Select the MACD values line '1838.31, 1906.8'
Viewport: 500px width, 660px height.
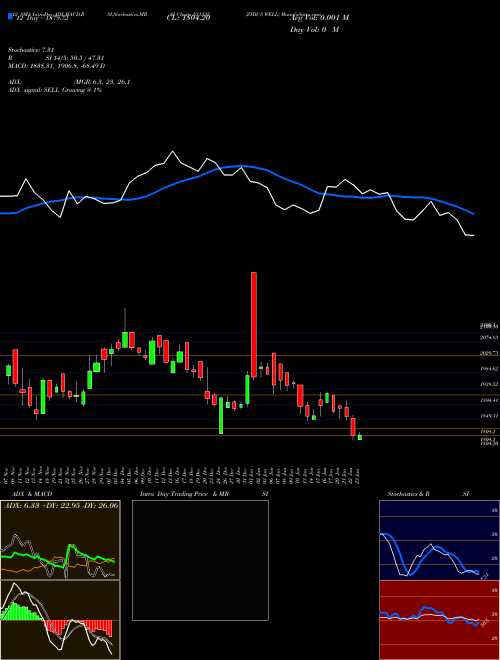coord(56,66)
